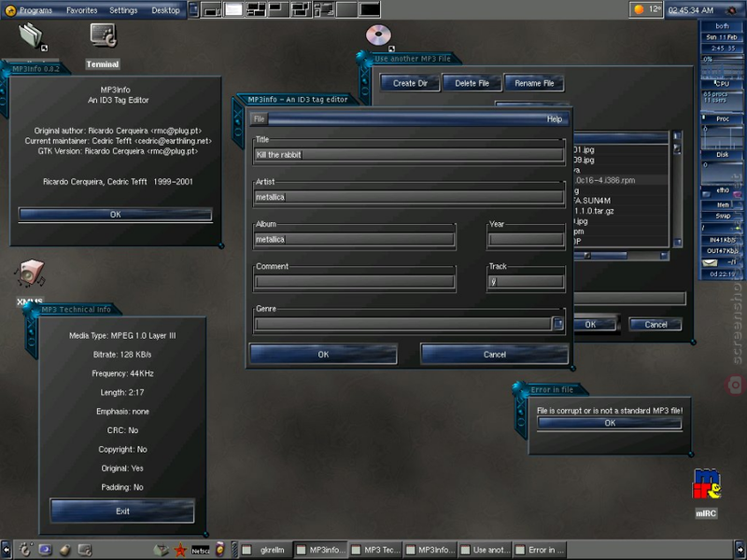Click the gkrellm CPU monitor panel
Image resolution: width=747 pixels, height=560 pixels.
tap(722, 73)
